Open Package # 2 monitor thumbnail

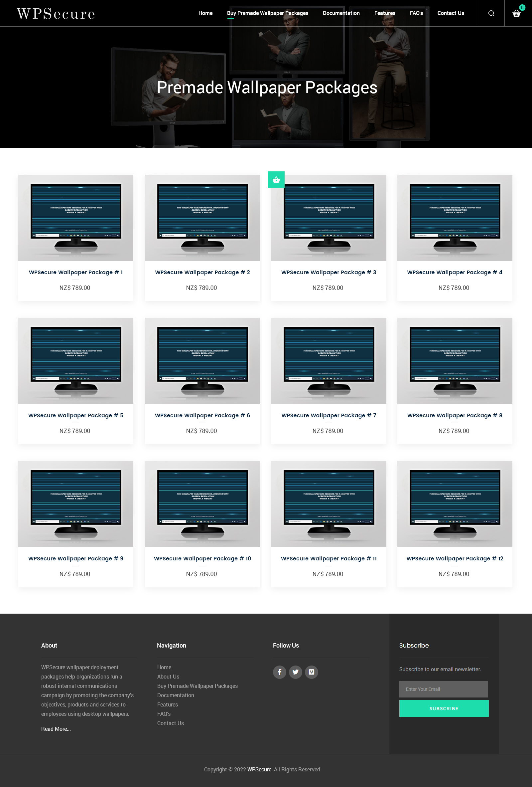point(202,218)
